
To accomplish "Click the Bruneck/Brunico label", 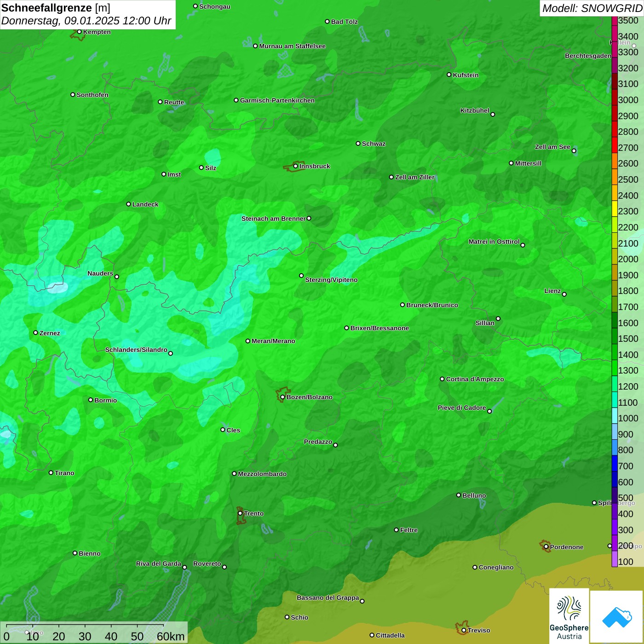I will [432, 305].
